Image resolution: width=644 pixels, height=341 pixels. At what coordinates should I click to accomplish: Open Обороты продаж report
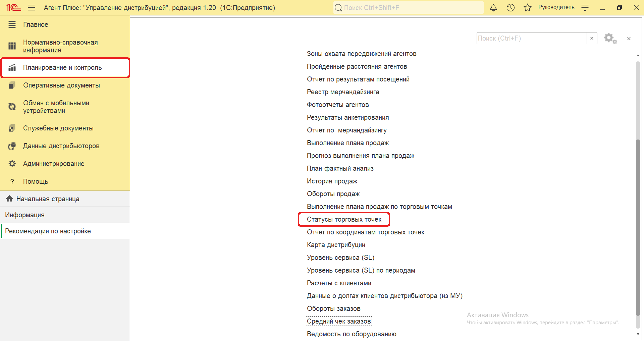point(333,194)
